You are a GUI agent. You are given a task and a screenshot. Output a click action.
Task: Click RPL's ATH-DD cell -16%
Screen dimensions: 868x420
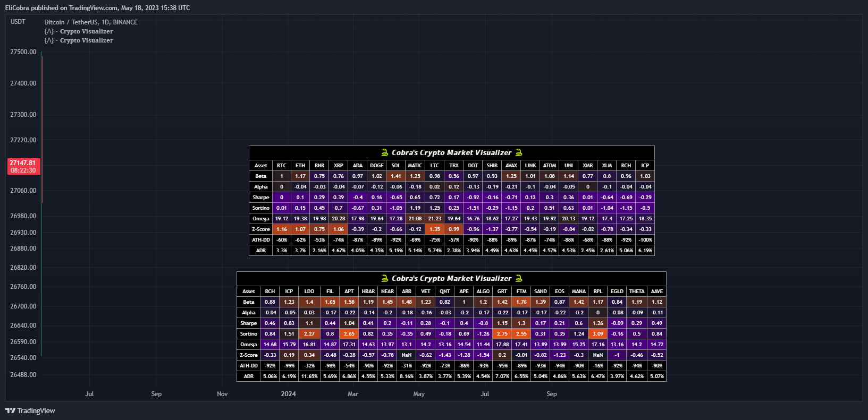coord(598,366)
